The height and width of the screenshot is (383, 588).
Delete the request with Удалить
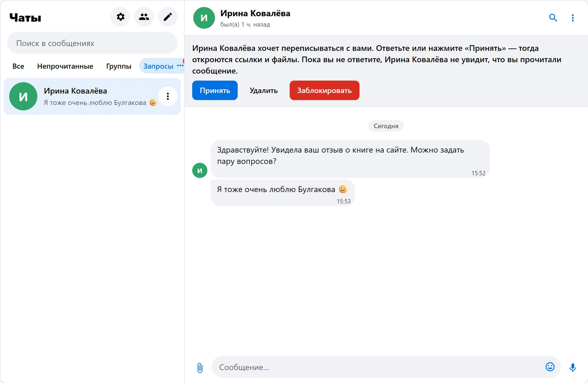tap(263, 90)
